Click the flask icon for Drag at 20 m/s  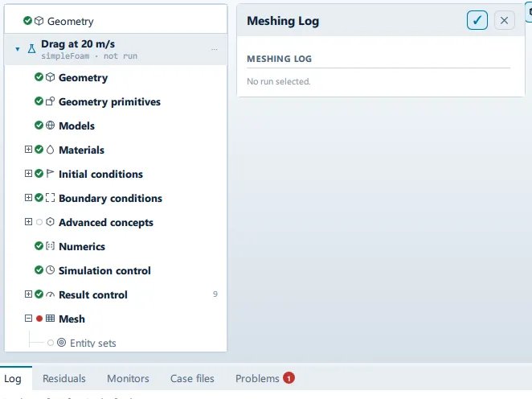[31, 49]
